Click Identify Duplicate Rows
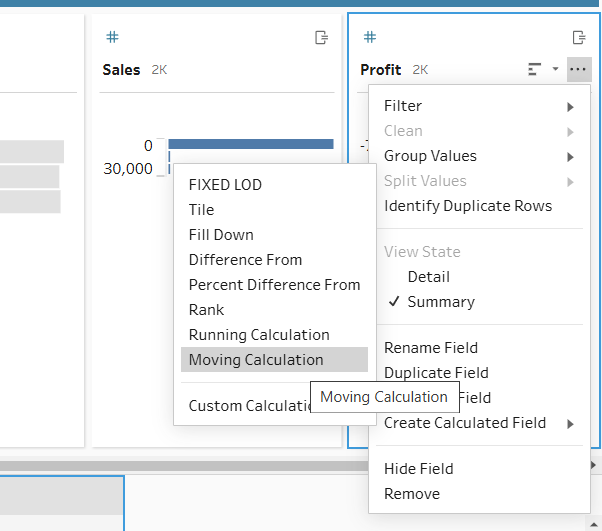This screenshot has height=531, width=602. [467, 206]
